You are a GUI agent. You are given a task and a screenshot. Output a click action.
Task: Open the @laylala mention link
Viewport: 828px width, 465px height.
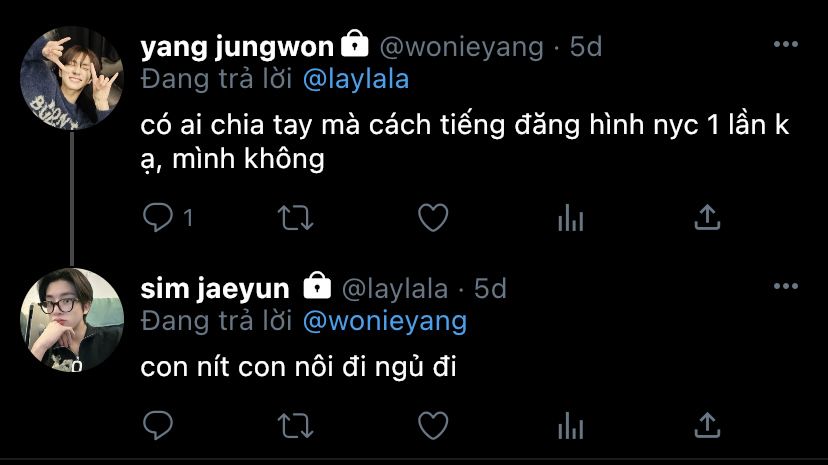[x=356, y=80]
